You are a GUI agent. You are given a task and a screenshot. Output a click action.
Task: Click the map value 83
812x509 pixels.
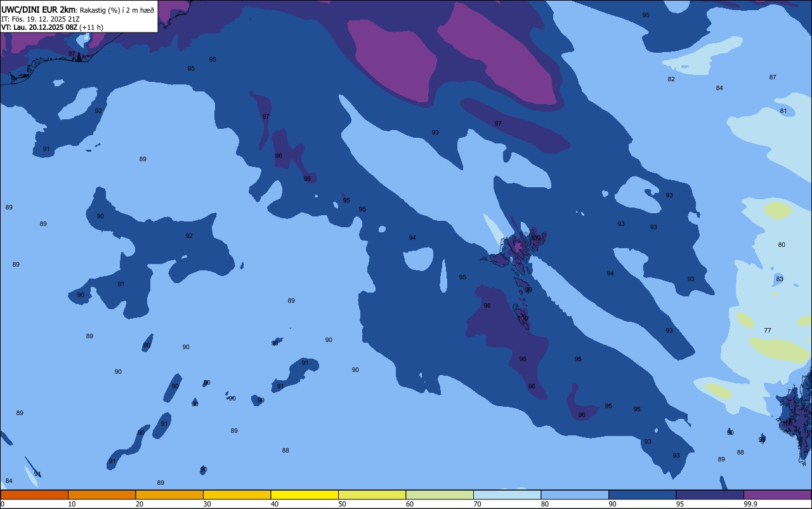780,279
